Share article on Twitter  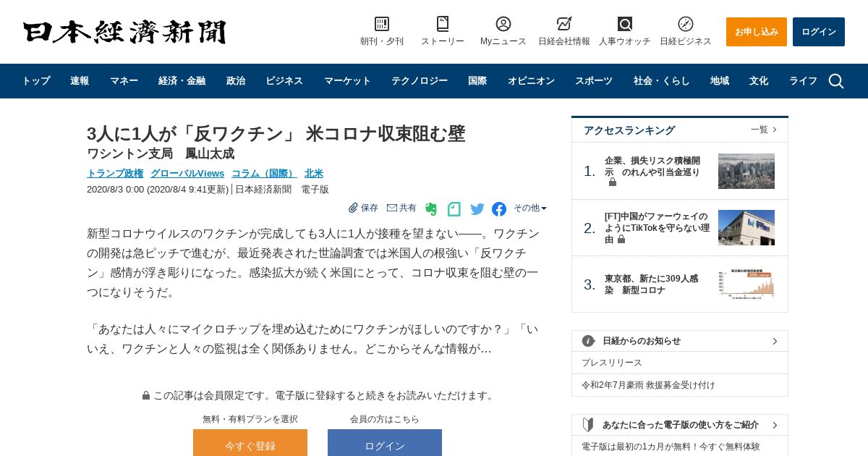point(477,209)
